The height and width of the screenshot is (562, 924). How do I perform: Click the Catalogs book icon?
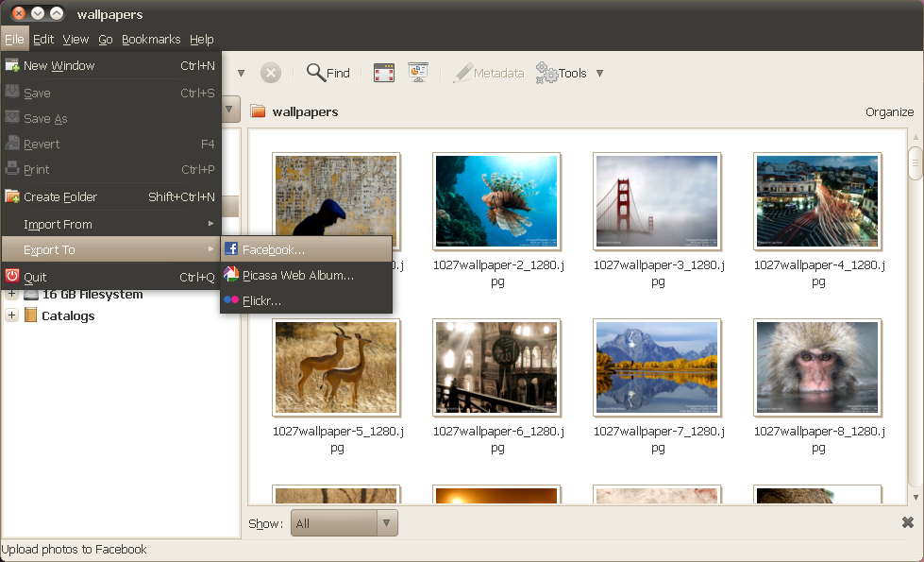pyautogui.click(x=30, y=315)
